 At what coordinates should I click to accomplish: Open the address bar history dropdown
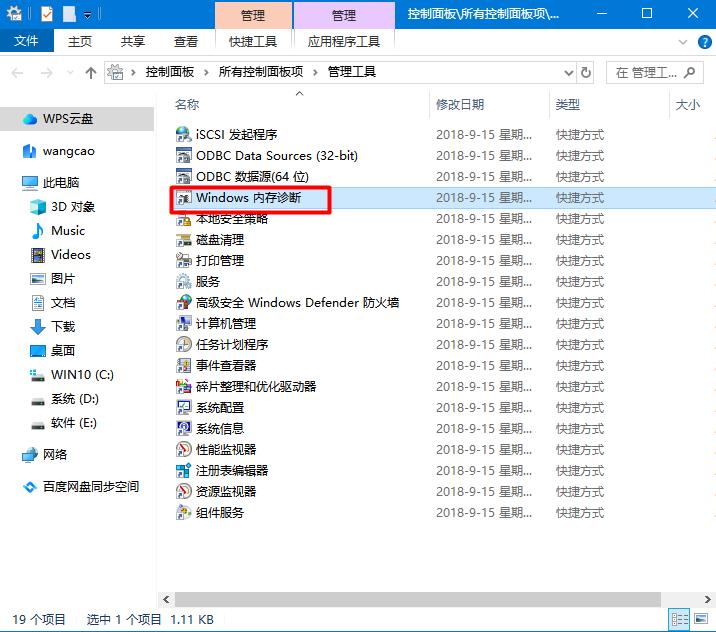(x=568, y=73)
